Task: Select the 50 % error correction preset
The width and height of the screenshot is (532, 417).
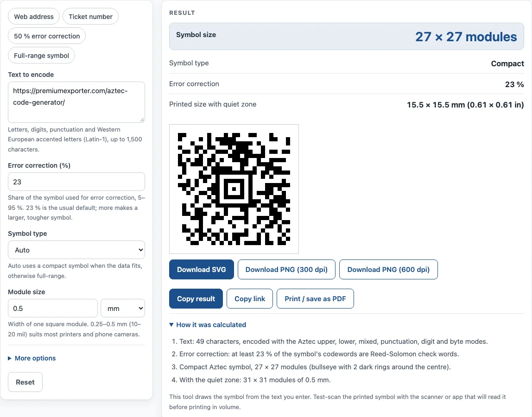Action: tap(47, 36)
